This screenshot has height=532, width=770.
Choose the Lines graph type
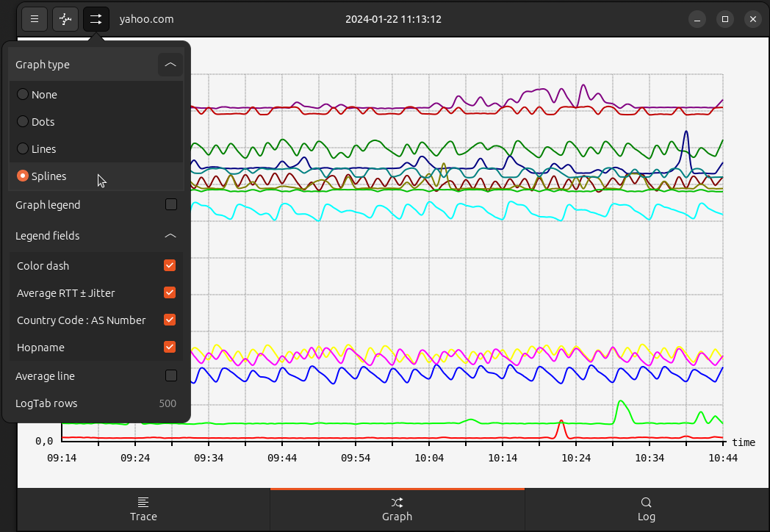pos(24,148)
